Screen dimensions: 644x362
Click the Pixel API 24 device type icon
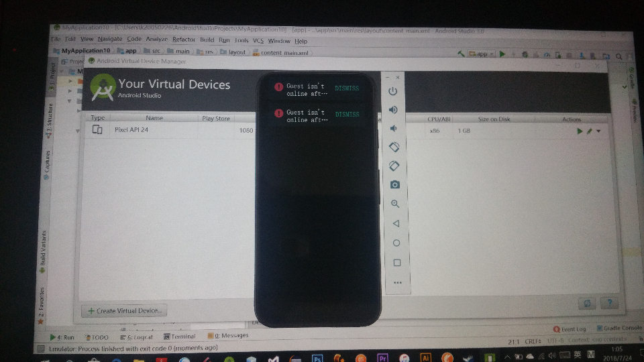pyautogui.click(x=97, y=129)
